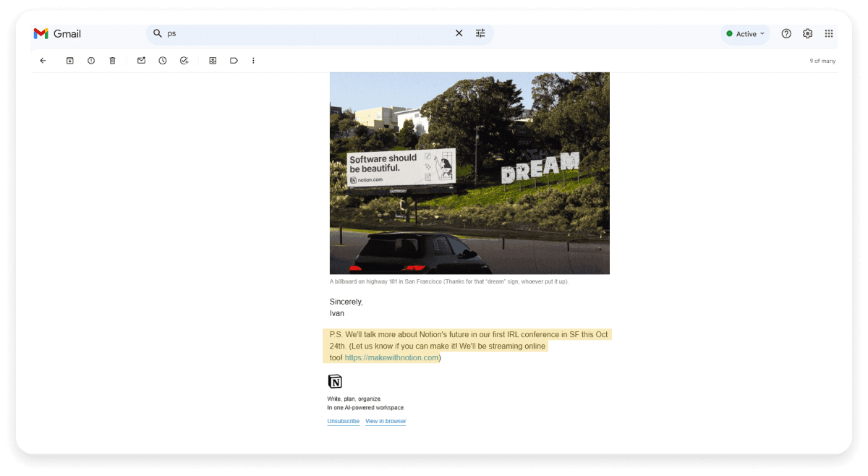This screenshot has height=476, width=868.
Task: Archive this email
Action: 70,61
